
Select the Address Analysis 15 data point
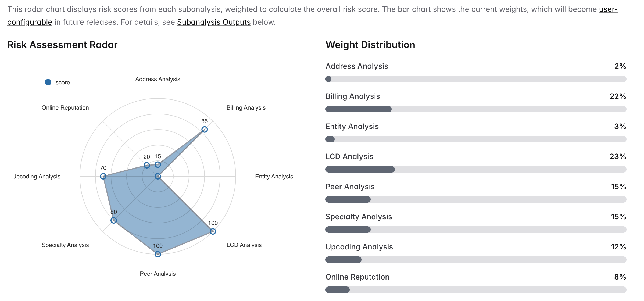(158, 164)
